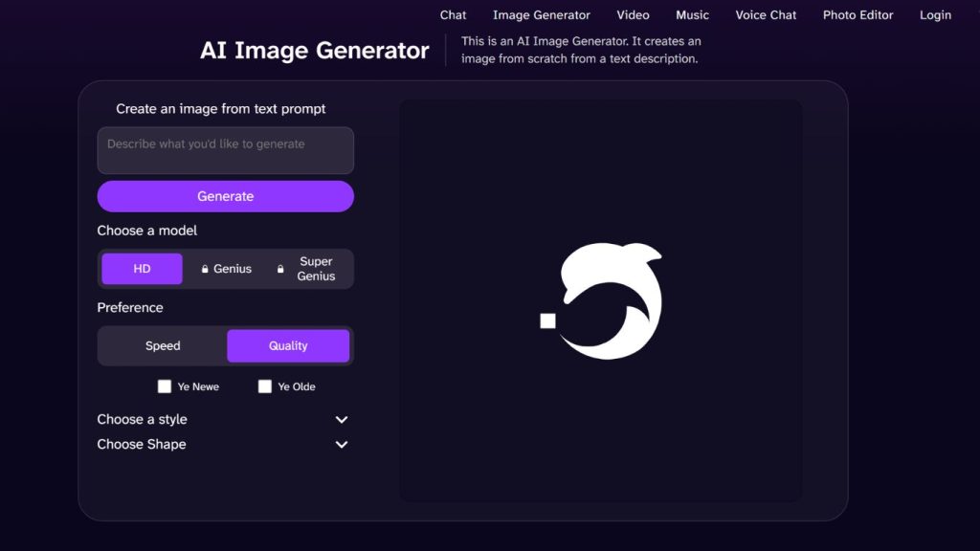Image resolution: width=980 pixels, height=551 pixels.
Task: Click the Generate button
Action: coord(225,196)
